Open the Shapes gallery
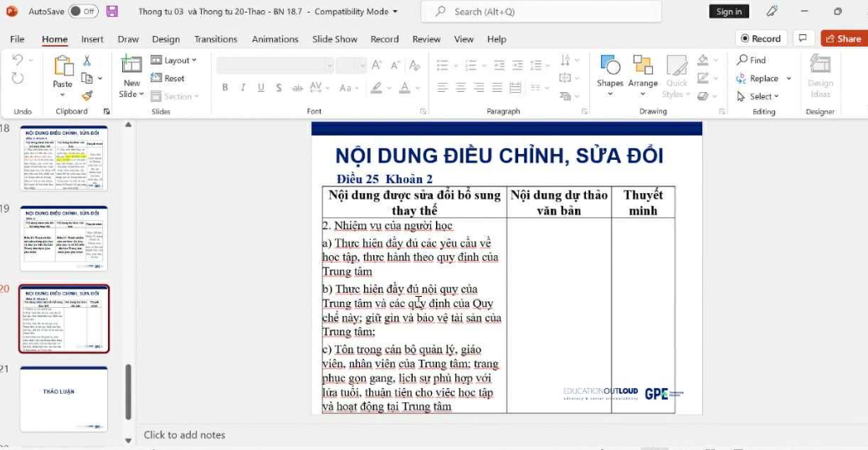The image size is (868, 450). click(609, 66)
